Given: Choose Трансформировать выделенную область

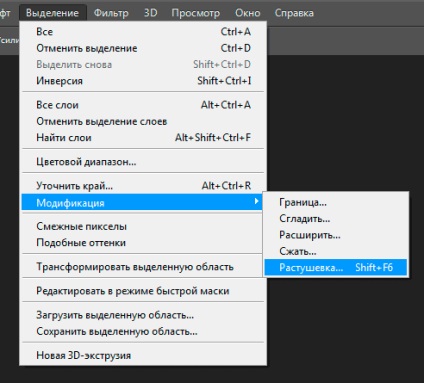Looking at the screenshot, I should 143,267.
